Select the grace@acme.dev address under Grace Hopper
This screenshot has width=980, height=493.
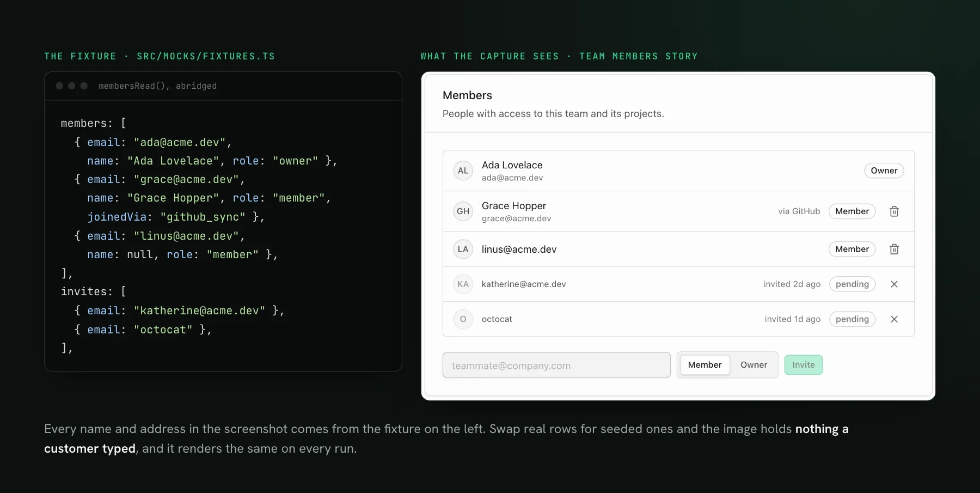point(516,218)
